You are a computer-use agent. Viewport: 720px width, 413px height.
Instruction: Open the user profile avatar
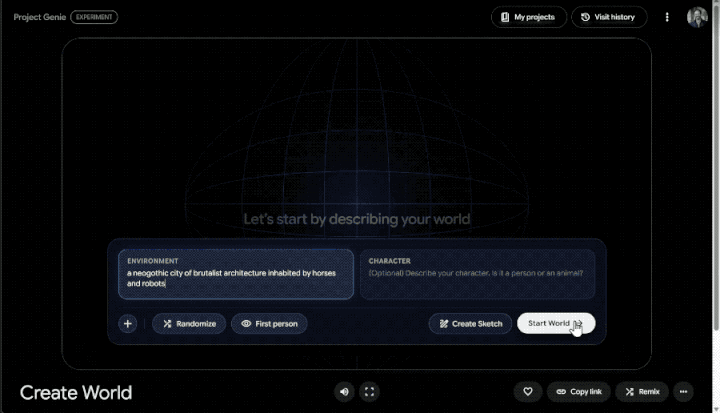coord(697,17)
